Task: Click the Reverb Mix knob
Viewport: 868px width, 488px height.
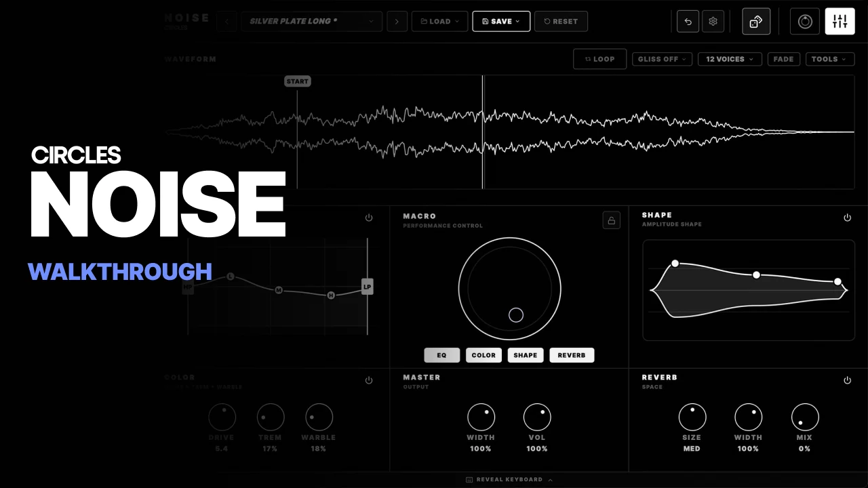Action: [x=805, y=418]
